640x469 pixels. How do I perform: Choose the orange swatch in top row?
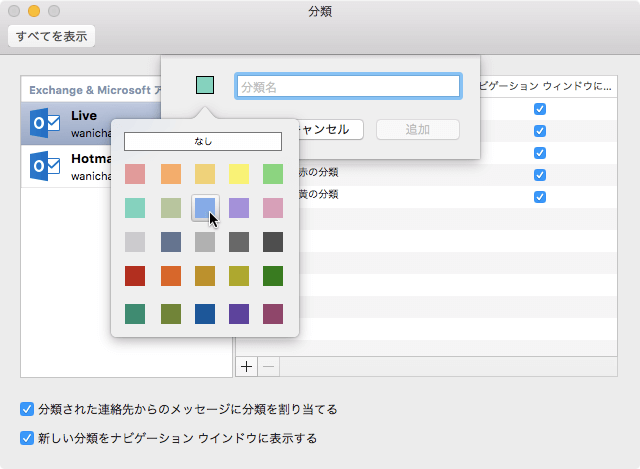click(170, 174)
